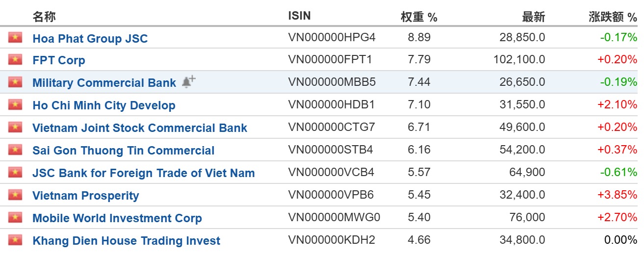The width and height of the screenshot is (644, 256).
Task: Select ISIN code VN000000MWG0 cell
Action: [335, 217]
